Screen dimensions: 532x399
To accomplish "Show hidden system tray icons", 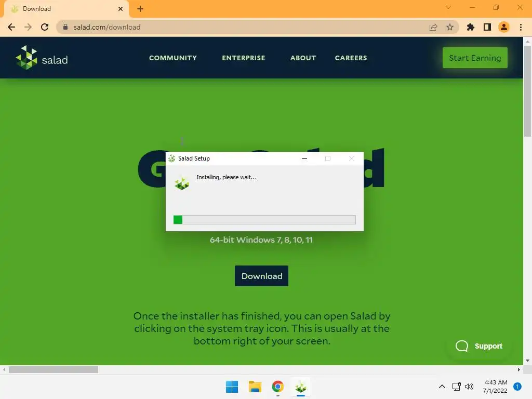I will pos(442,387).
